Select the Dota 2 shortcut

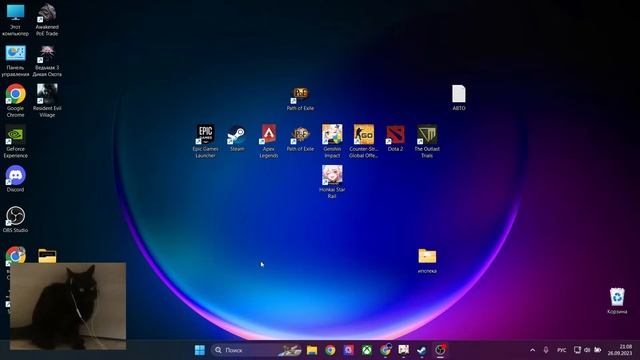tap(396, 139)
